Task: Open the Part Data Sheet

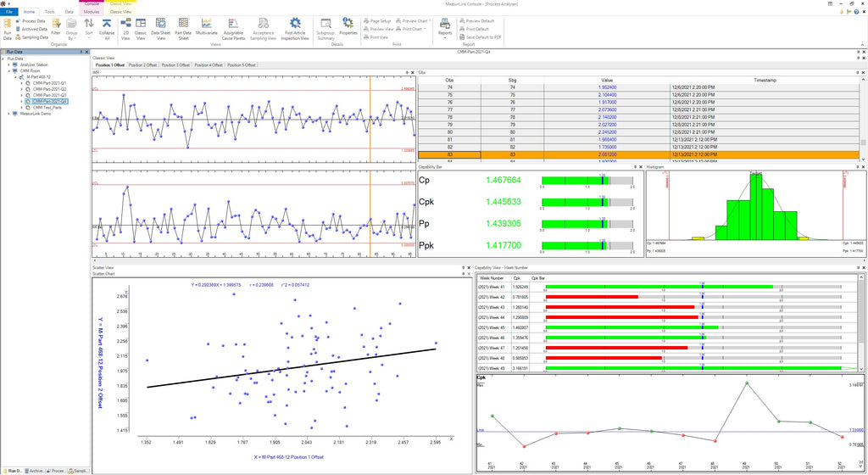Action: click(183, 27)
